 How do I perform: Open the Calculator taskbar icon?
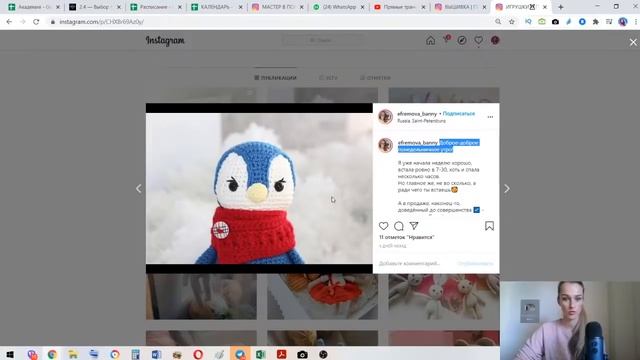tap(135, 354)
